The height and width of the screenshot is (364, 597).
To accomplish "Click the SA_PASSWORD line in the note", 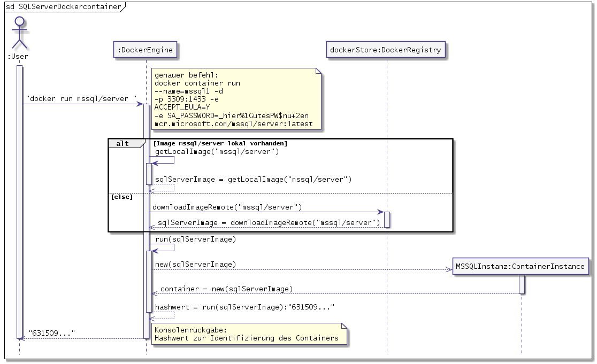I will click(x=232, y=115).
